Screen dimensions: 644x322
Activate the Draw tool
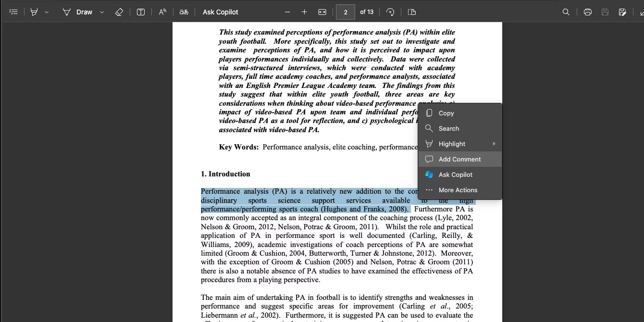pos(77,12)
